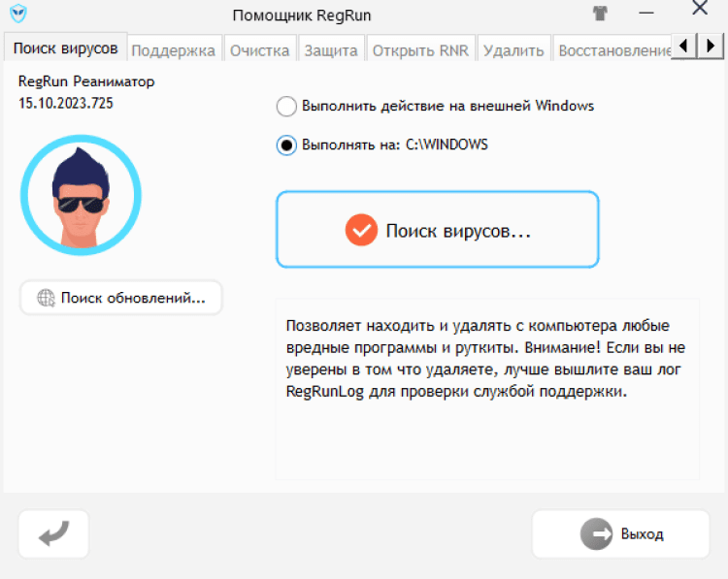The width and height of the screenshot is (728, 579).
Task: Select Выполнить действие на внешней Windows option
Action: tap(435, 107)
